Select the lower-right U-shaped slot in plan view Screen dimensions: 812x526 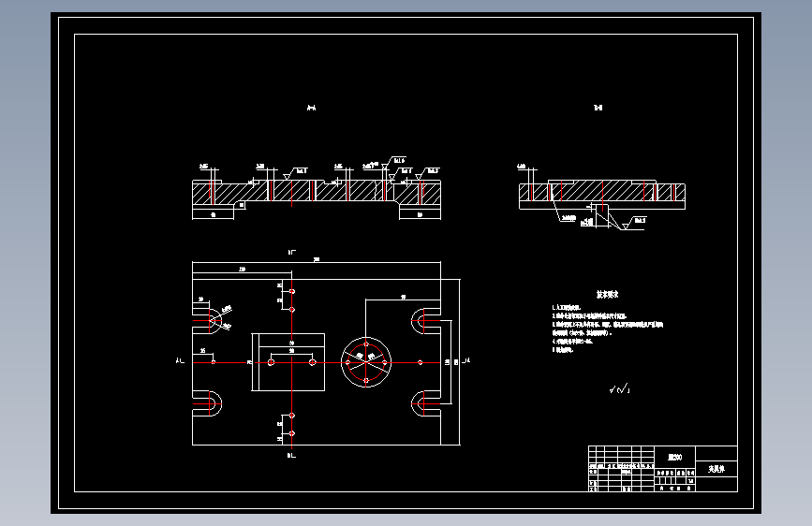coord(426,403)
